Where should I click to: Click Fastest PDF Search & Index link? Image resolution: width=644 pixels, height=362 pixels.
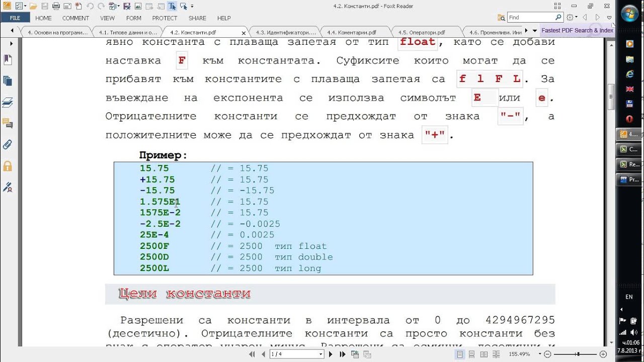[x=577, y=30]
